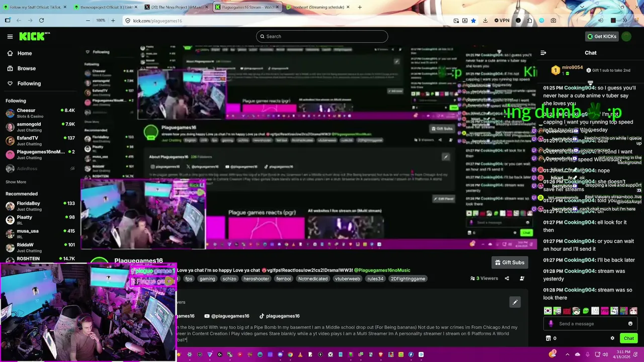Toggle the VPN button
The image size is (644, 362).
[502, 21]
